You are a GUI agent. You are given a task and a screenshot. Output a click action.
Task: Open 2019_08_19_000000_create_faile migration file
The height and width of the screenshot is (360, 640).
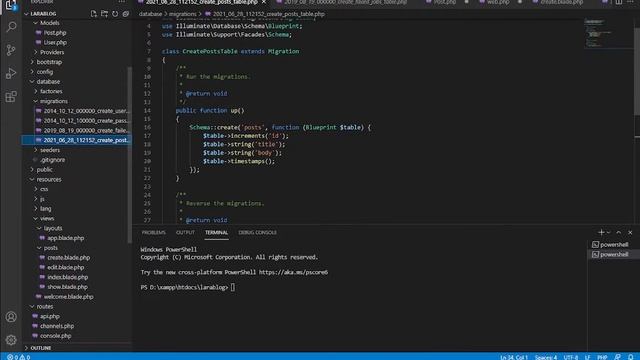(x=86, y=131)
